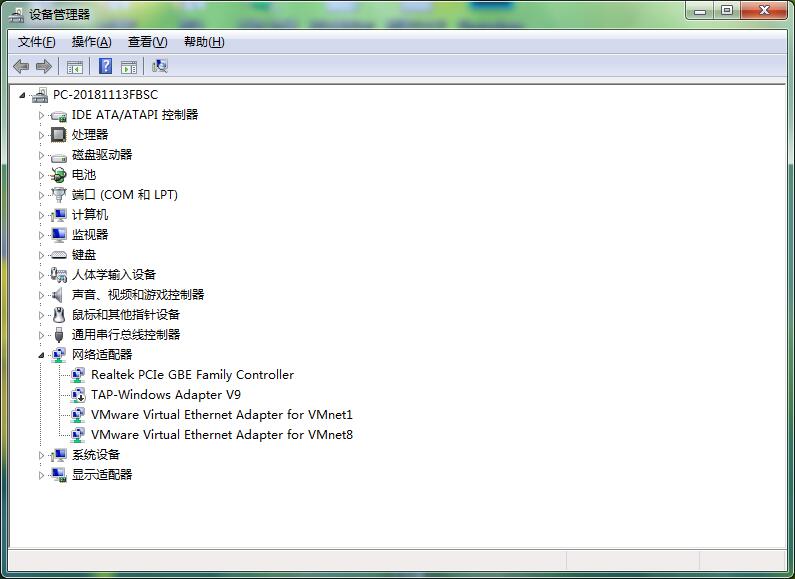This screenshot has width=795, height=579.
Task: Click the 键盘 keyboard icon
Action: pos(59,255)
